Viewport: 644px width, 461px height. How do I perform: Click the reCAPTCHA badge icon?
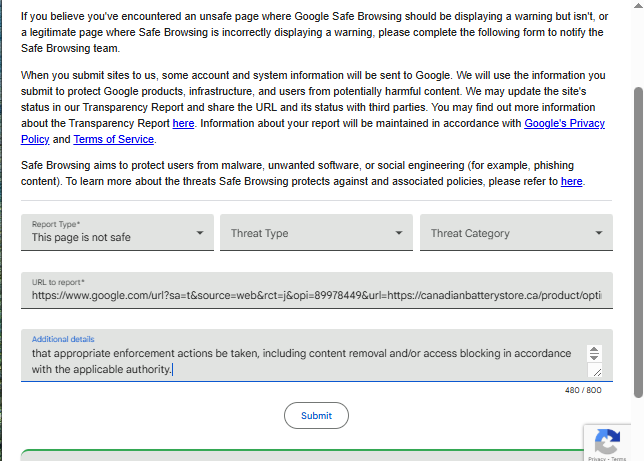[x=607, y=441]
